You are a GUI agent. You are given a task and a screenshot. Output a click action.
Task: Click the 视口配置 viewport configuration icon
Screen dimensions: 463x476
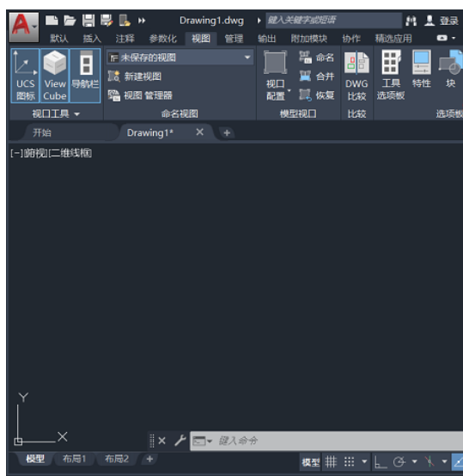click(276, 76)
